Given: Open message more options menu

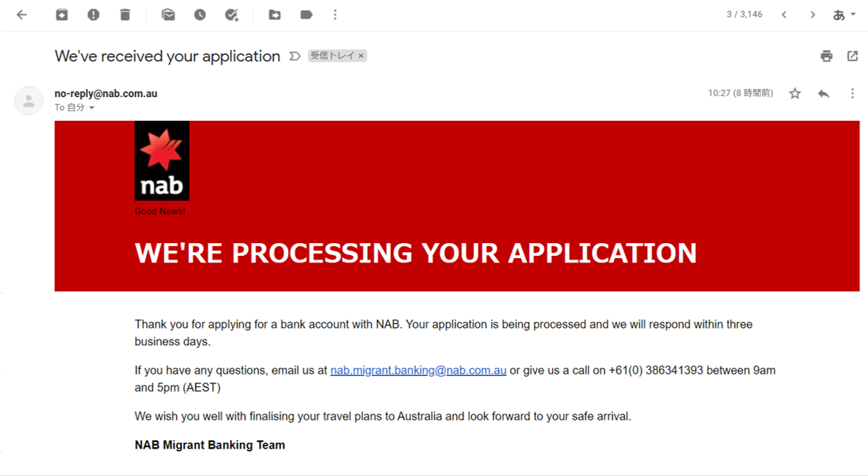Looking at the screenshot, I should (852, 93).
